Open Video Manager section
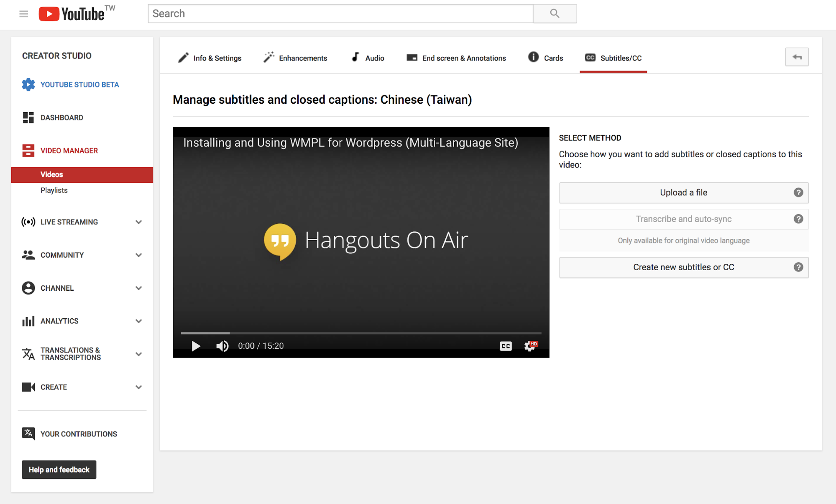Viewport: 836px width, 504px height. (x=69, y=151)
